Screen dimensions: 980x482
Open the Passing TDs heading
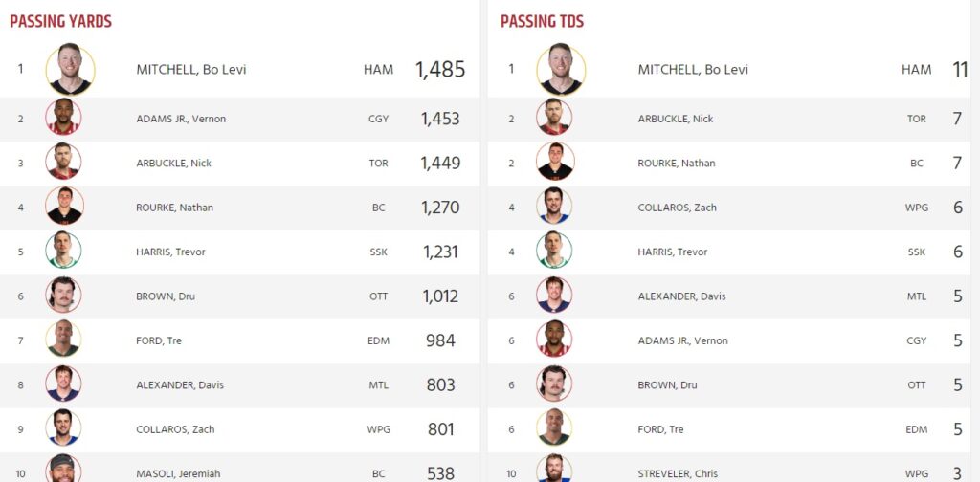point(542,21)
